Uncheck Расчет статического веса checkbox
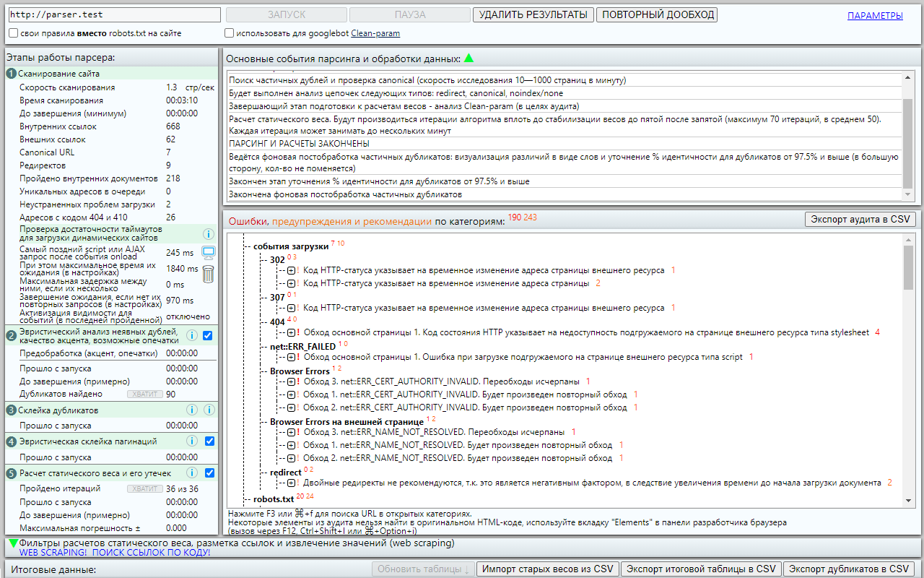Viewport: 924px width, 578px height. click(x=209, y=473)
